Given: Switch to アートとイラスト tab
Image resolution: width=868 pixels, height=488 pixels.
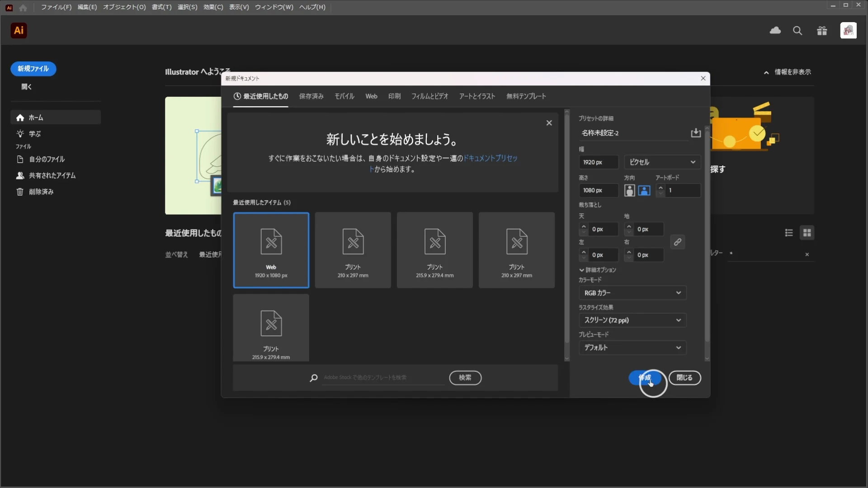Looking at the screenshot, I should tap(477, 96).
